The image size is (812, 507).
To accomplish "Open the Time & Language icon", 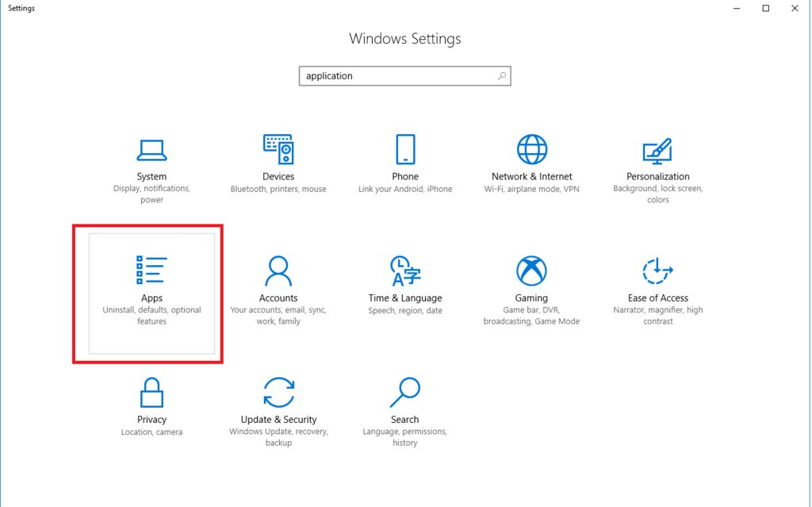I will pyautogui.click(x=405, y=271).
